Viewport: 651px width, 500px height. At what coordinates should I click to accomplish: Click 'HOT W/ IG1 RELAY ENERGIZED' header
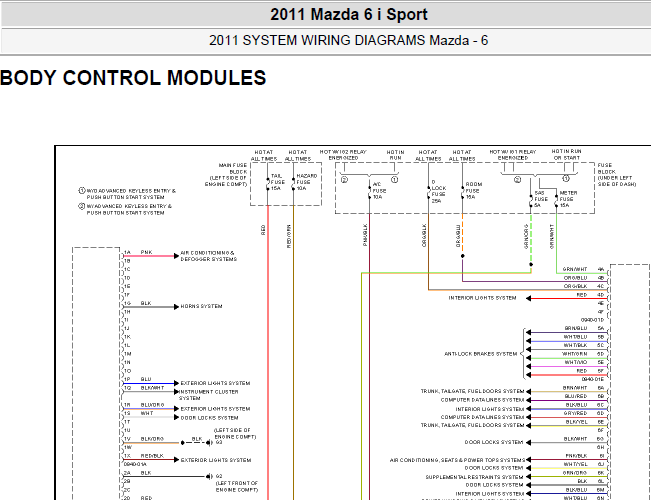513,155
